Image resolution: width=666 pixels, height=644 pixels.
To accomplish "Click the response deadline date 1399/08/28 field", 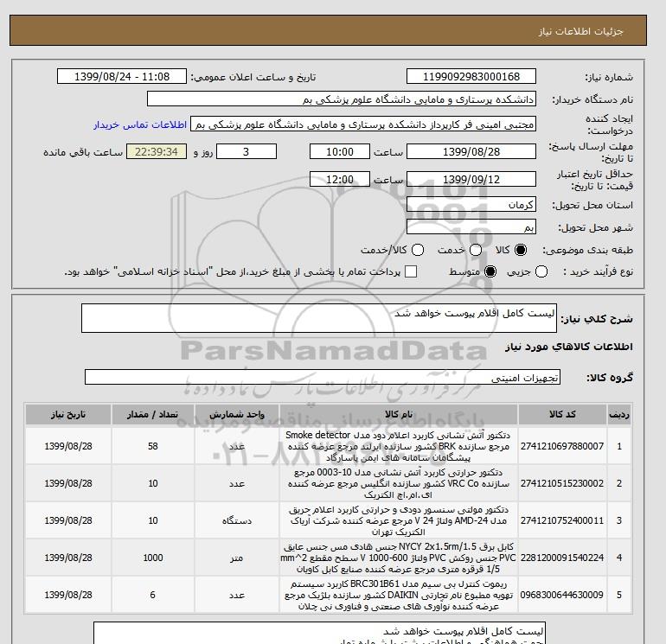I will coord(471,151).
